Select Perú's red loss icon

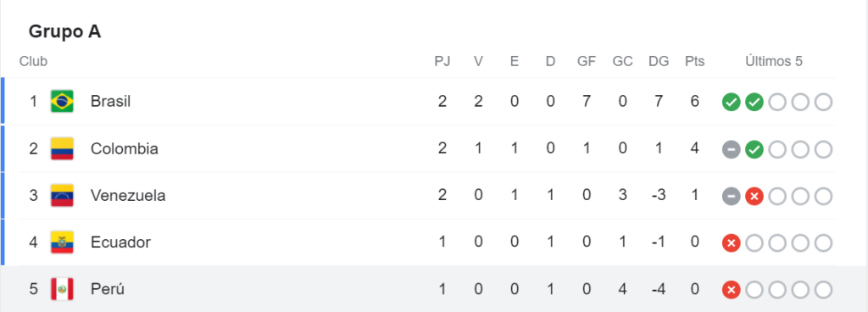(x=732, y=289)
